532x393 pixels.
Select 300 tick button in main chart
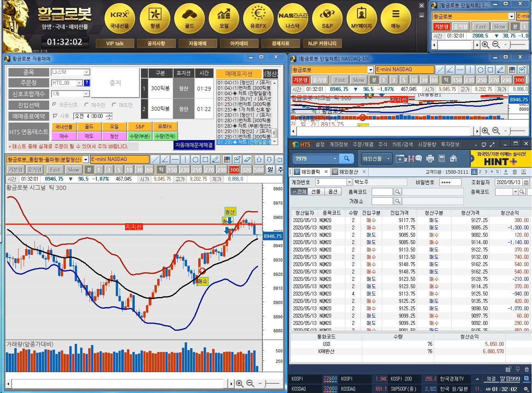click(x=234, y=169)
